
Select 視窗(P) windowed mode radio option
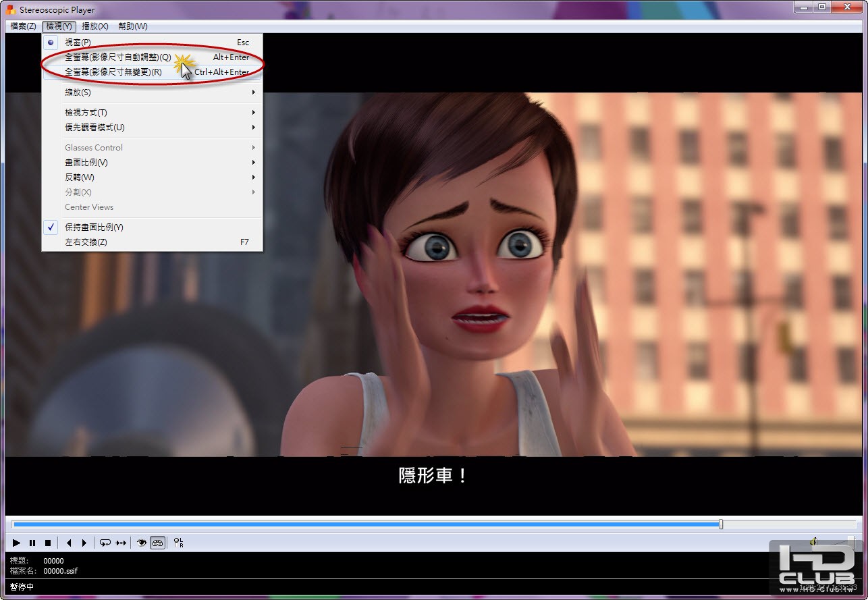153,43
